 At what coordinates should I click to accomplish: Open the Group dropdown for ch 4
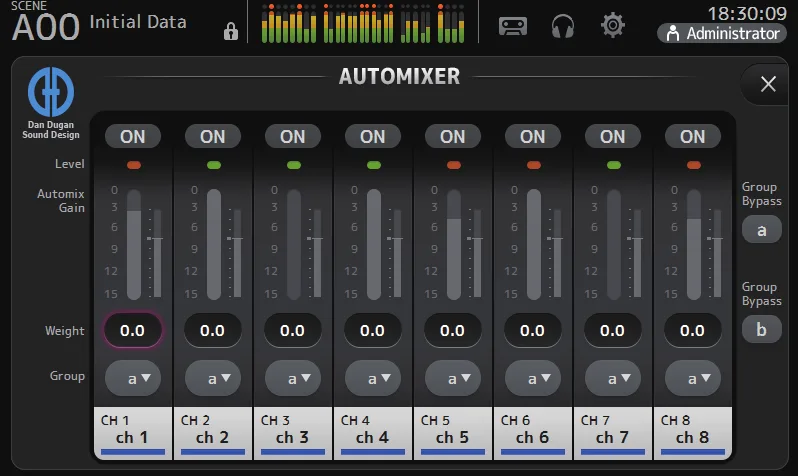click(x=373, y=378)
